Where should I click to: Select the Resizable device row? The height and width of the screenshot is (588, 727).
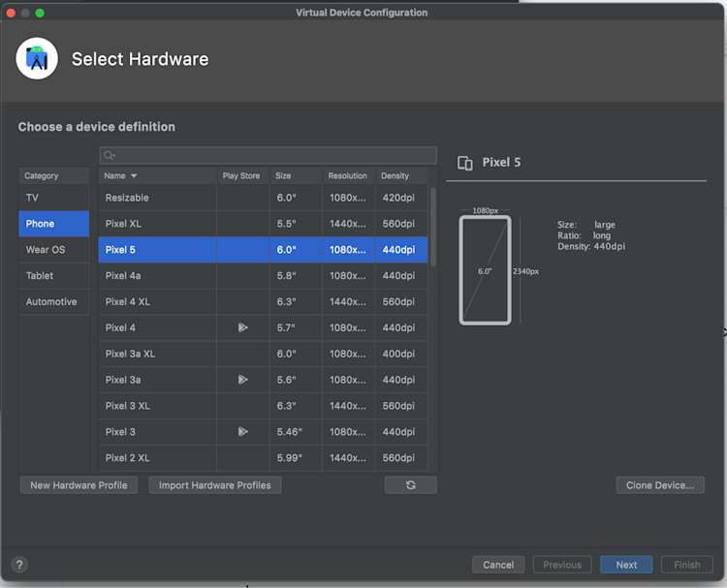coord(263,198)
